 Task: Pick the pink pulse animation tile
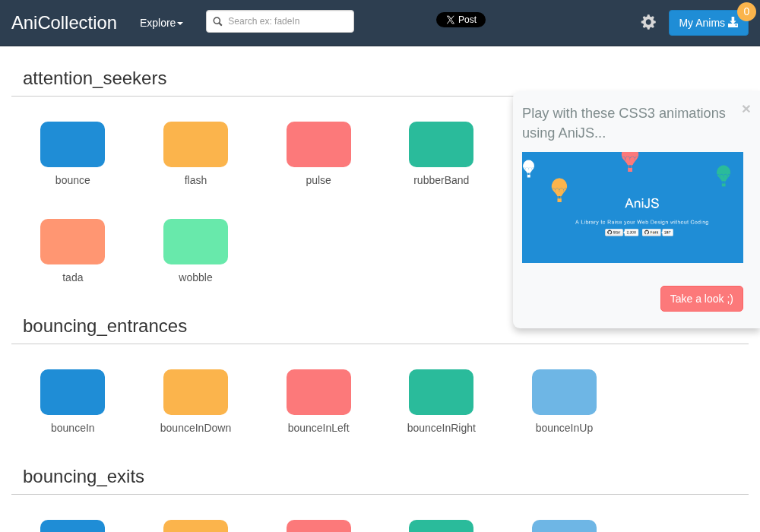[318, 144]
